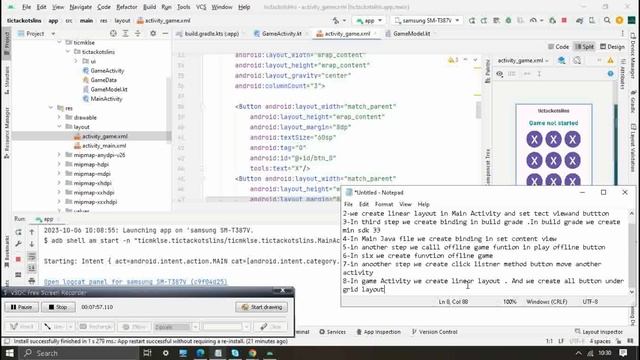Open the samsung SM-T387V device dropdown
Screen dimensions: 640x360
click(427, 20)
